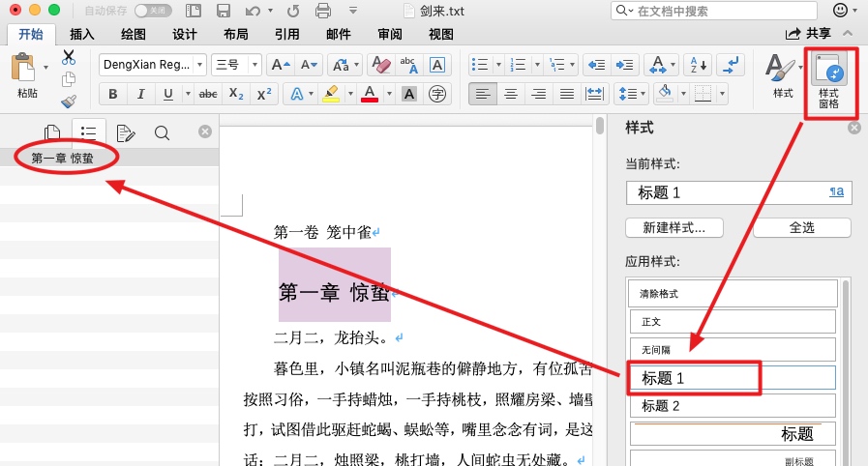The image size is (868, 466).
Task: Switch to the 引用 tab
Action: tap(286, 34)
